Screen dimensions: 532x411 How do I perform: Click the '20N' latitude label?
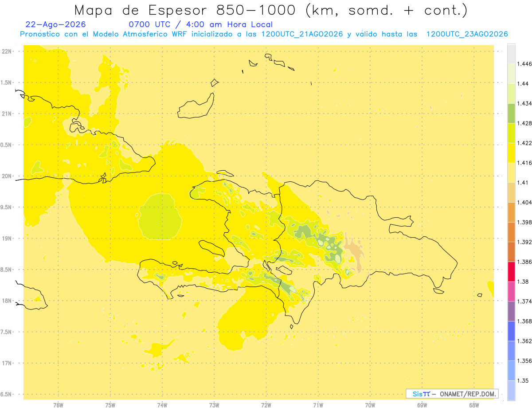[6, 176]
